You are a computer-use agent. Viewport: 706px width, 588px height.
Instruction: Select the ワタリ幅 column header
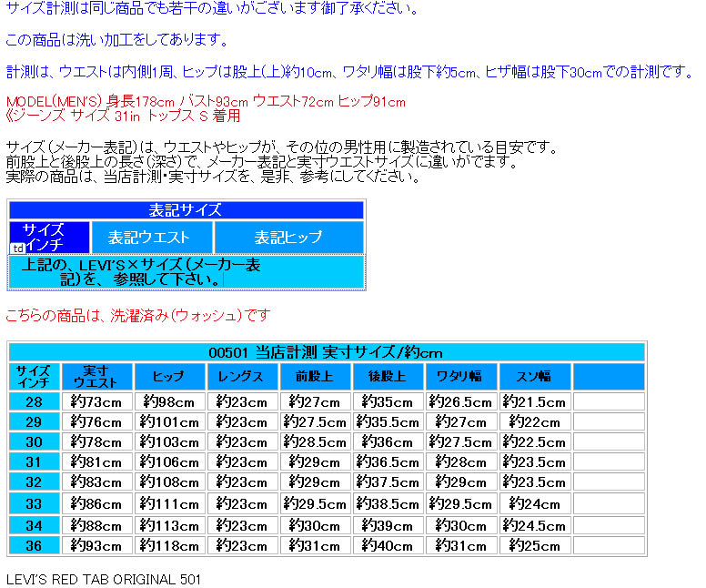tap(460, 377)
